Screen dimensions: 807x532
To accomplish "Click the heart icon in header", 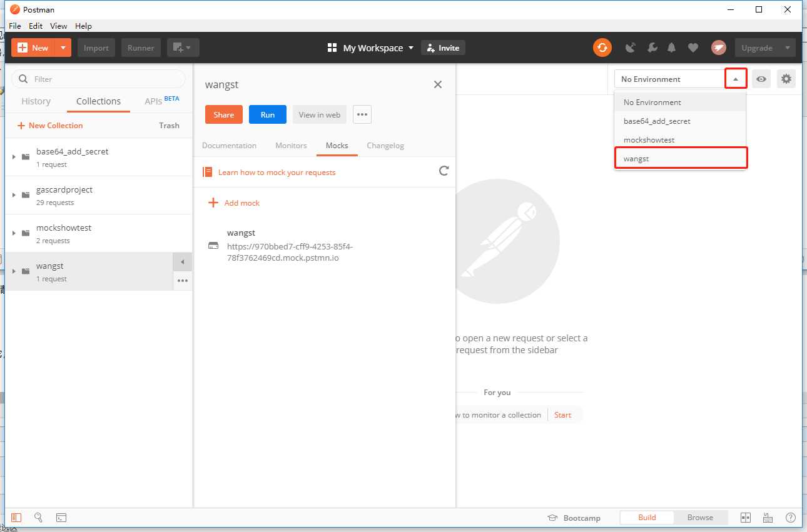I will click(x=693, y=48).
